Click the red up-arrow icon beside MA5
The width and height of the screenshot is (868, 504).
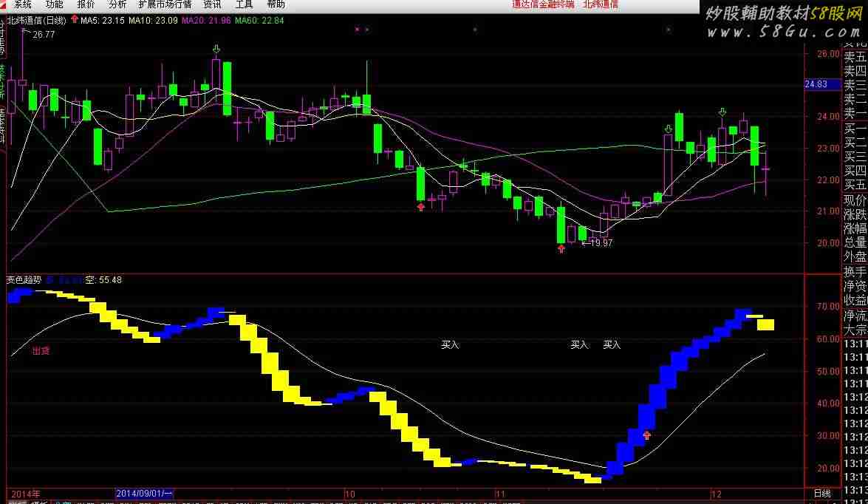(74, 19)
